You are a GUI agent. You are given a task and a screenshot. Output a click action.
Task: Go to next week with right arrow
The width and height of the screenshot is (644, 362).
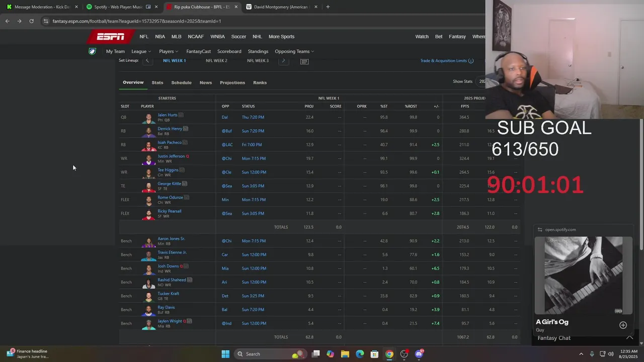pyautogui.click(x=283, y=60)
